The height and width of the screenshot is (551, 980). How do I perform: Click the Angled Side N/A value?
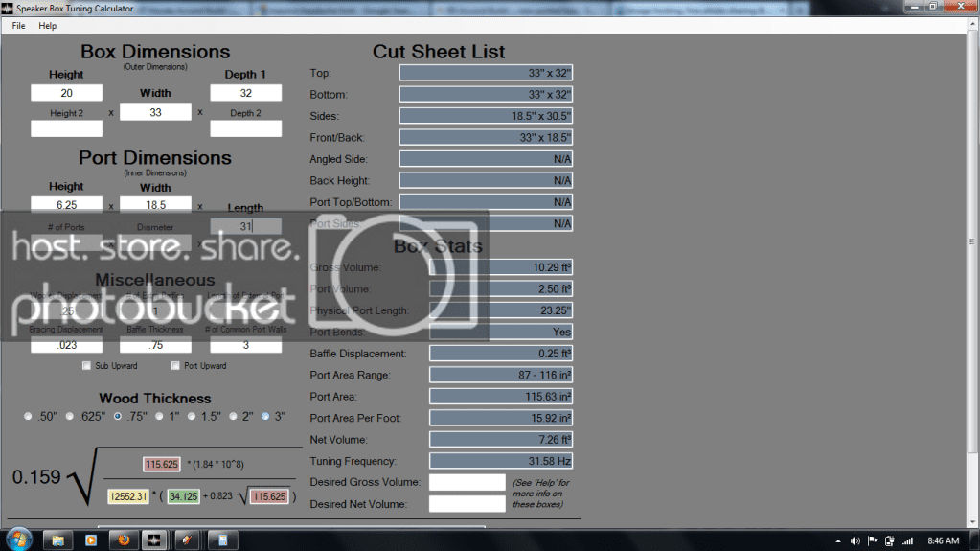[486, 159]
